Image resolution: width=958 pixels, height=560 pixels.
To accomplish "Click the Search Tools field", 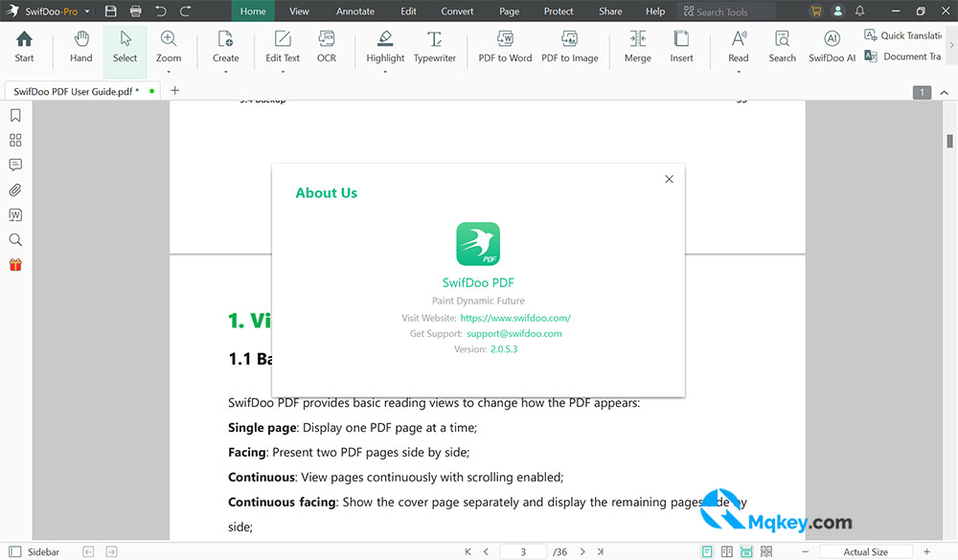I will 726,11.
